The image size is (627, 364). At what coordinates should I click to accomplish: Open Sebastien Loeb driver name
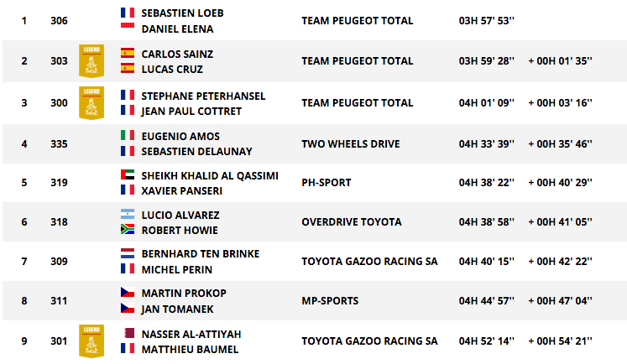182,13
